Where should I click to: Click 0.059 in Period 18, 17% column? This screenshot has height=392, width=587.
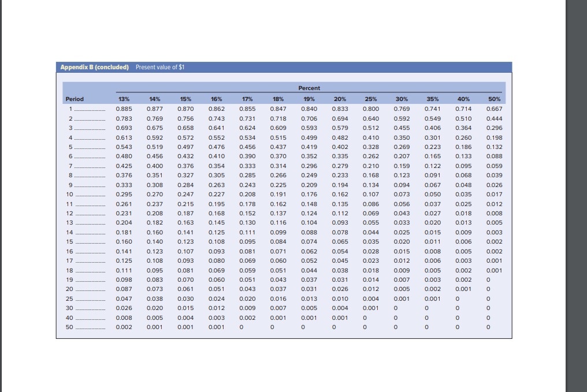coord(247,270)
